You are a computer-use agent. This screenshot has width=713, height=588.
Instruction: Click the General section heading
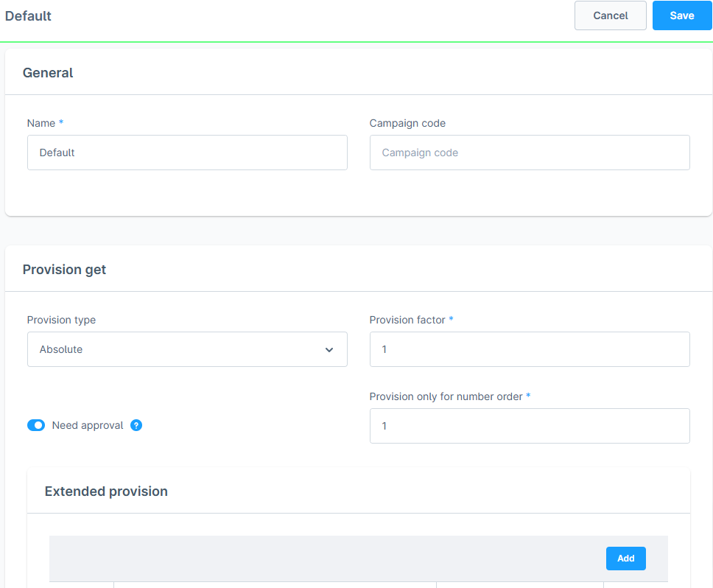48,73
